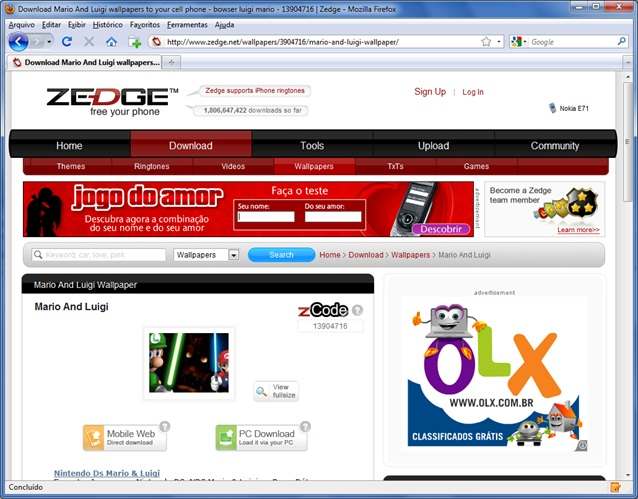
Task: Open the Ferramentas menu
Action: [x=187, y=25]
